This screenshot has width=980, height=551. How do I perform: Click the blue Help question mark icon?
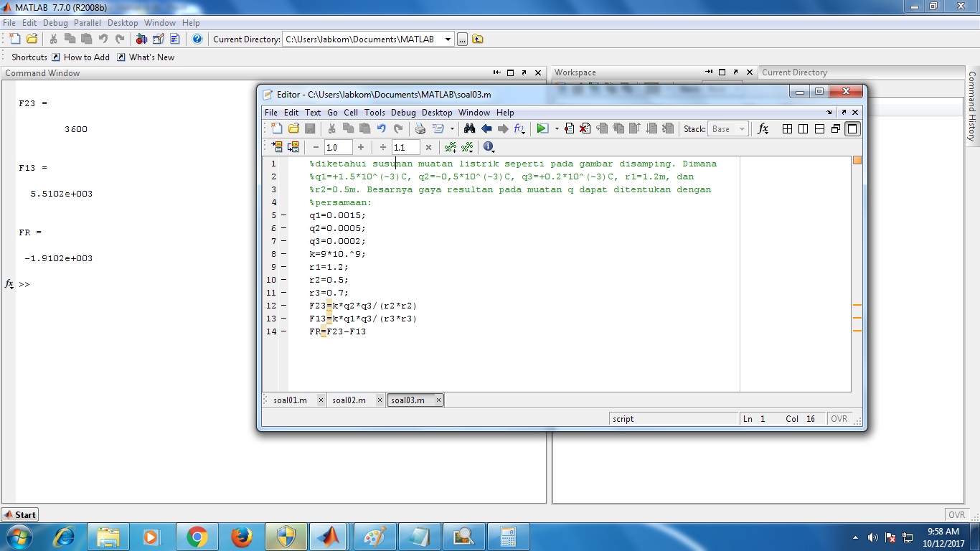(197, 39)
